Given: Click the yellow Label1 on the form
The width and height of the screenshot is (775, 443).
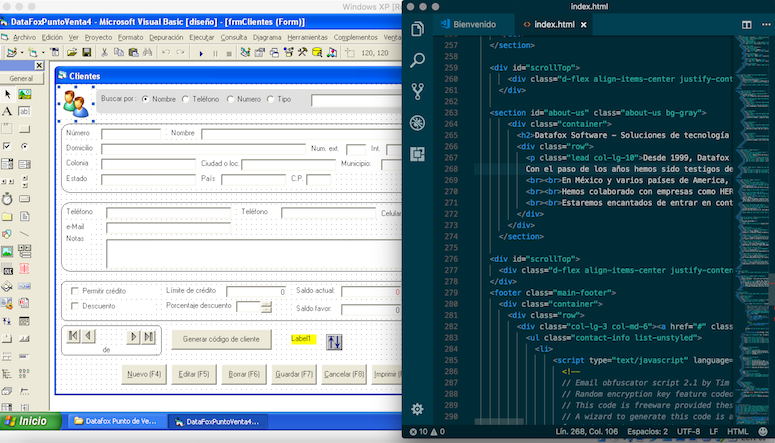Looking at the screenshot, I should pos(303,339).
